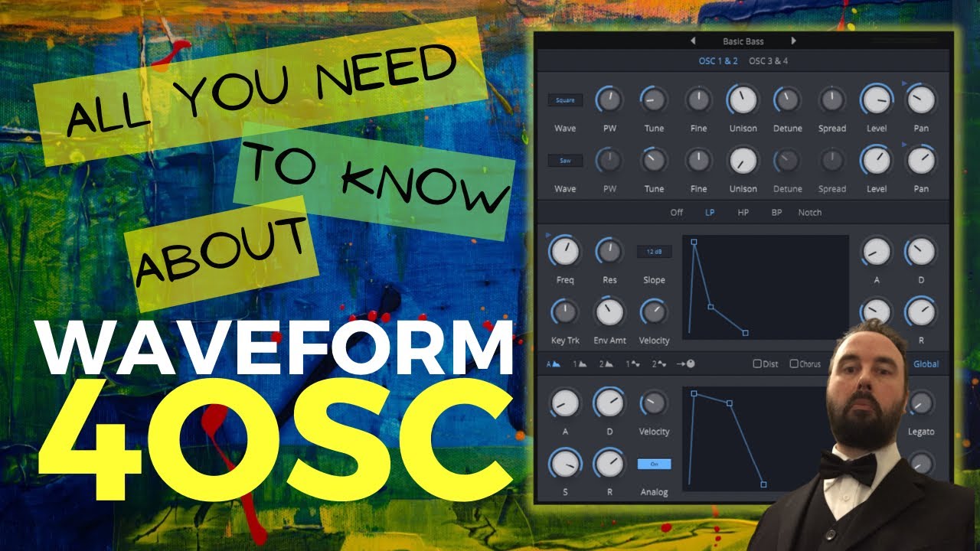Screen dimensions: 980x551
Task: Click the filter envelope R knob
Action: tap(921, 312)
